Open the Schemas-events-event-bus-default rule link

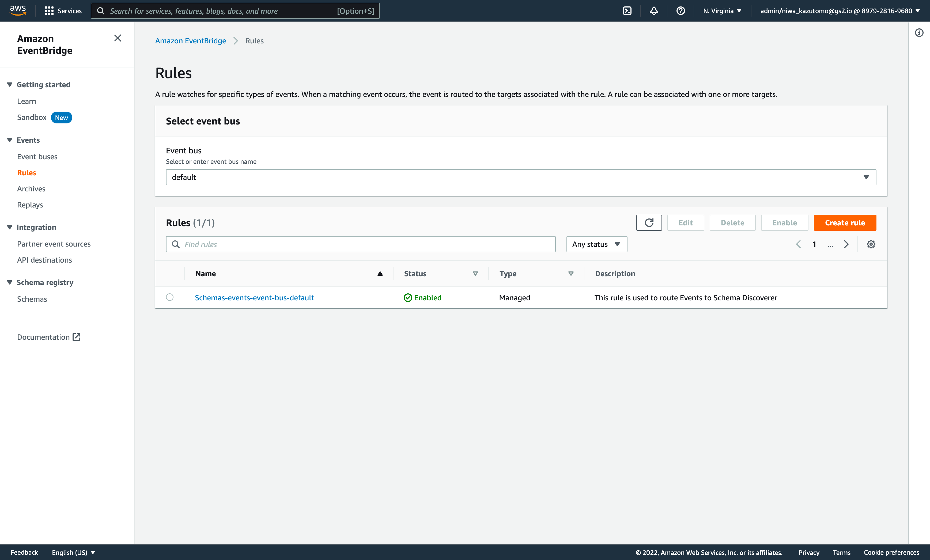254,298
